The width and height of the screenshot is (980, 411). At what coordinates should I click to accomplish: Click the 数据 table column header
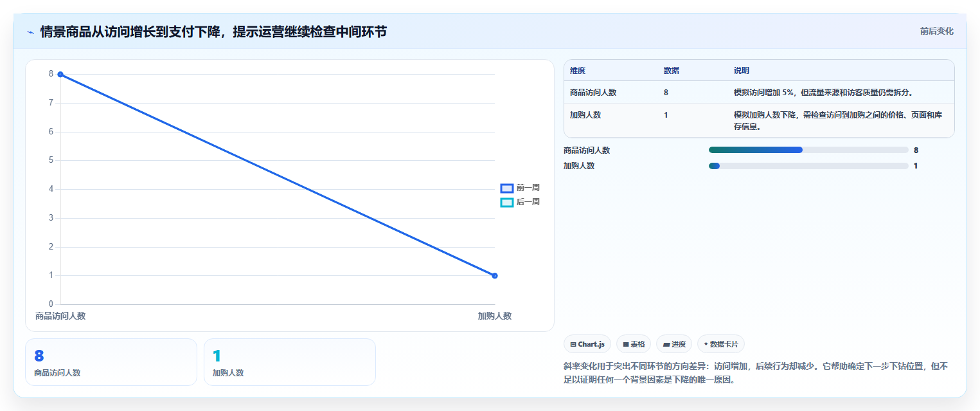(x=672, y=71)
